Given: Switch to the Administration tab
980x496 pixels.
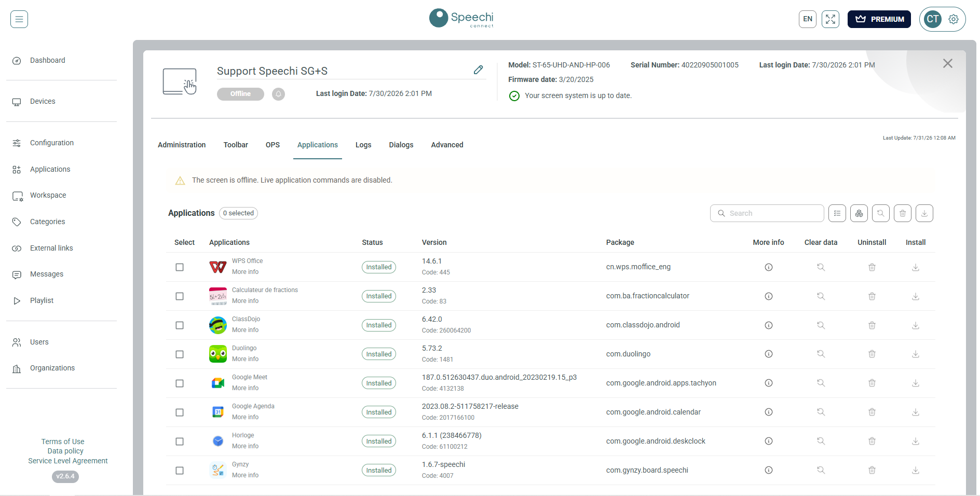Looking at the screenshot, I should coord(182,145).
